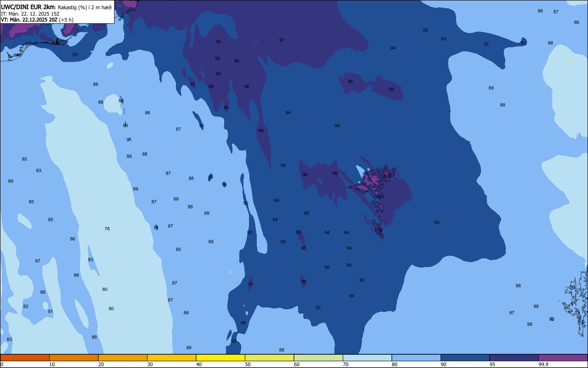This screenshot has width=588, height=368.
Task: Click the 'IT: Mán. 22. 12. 2025 15Z' line
Action: click(30, 14)
